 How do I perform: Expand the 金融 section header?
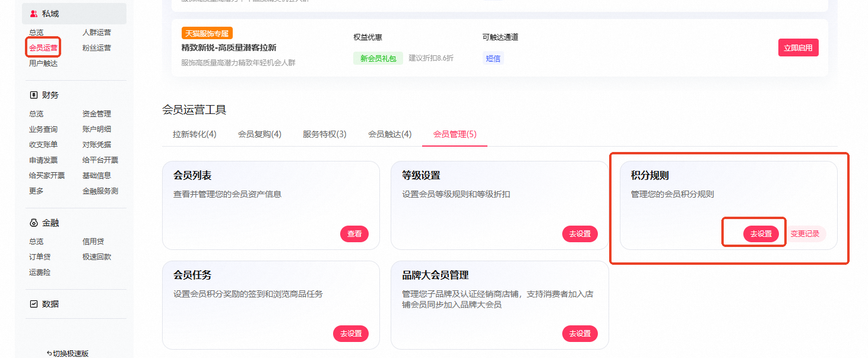point(50,223)
